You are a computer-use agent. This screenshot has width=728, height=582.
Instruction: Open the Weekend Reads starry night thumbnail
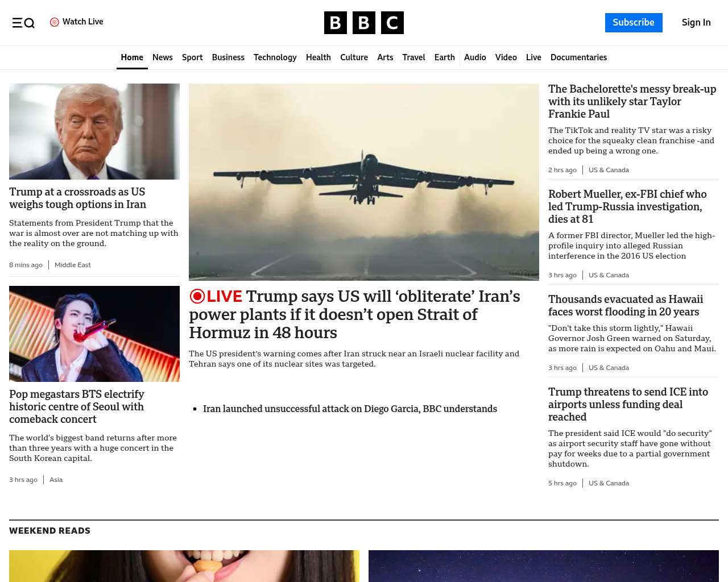pyautogui.click(x=544, y=566)
